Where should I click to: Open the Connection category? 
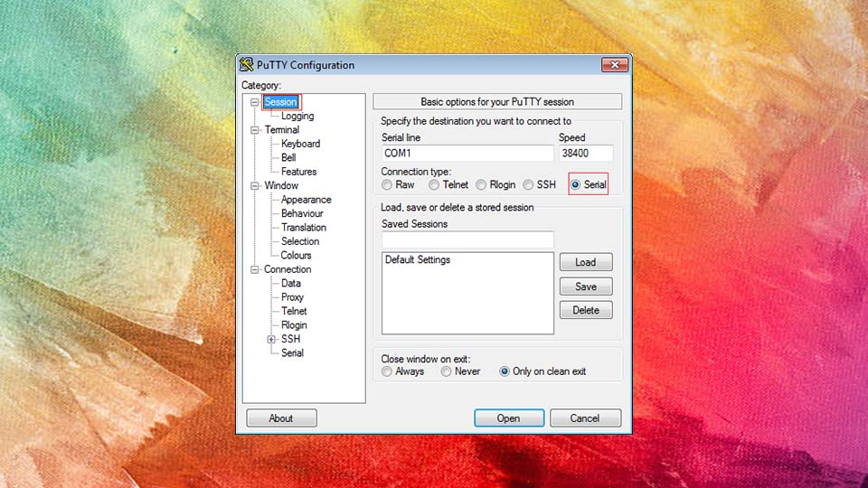[x=288, y=269]
